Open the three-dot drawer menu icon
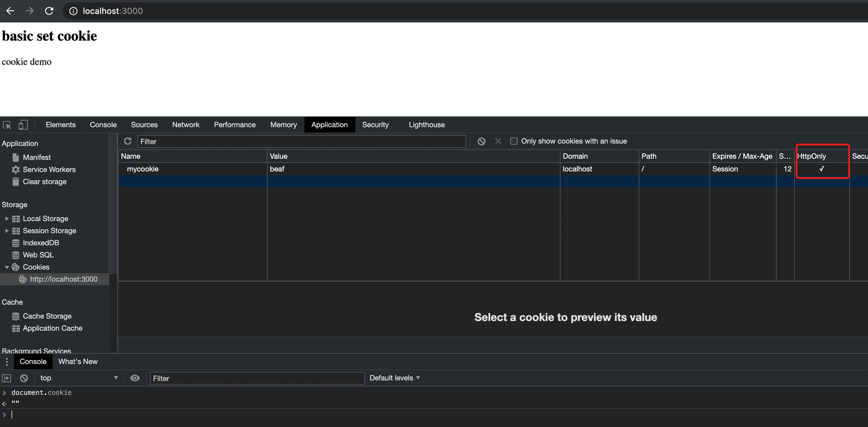This screenshot has height=427, width=868. (7, 362)
